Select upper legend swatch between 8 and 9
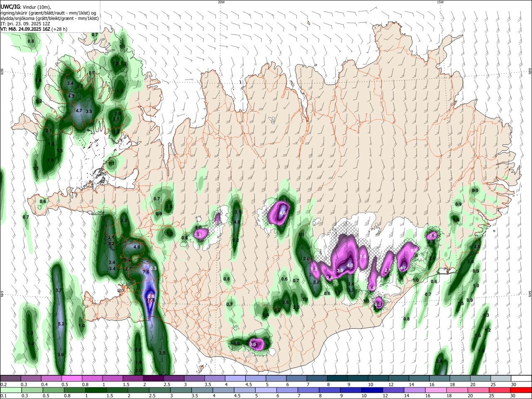Image resolution: width=532 pixels, height=399 pixels. [337, 378]
